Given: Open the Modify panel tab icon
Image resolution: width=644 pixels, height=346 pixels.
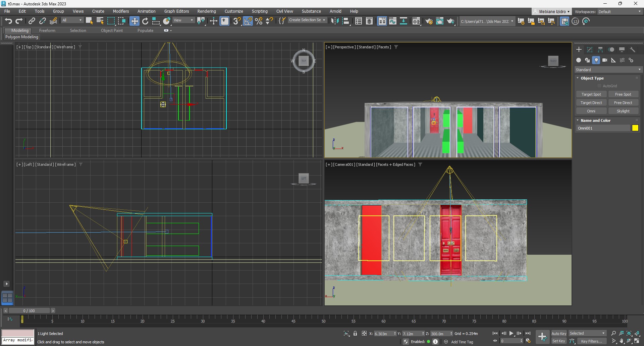Looking at the screenshot, I should point(590,50).
